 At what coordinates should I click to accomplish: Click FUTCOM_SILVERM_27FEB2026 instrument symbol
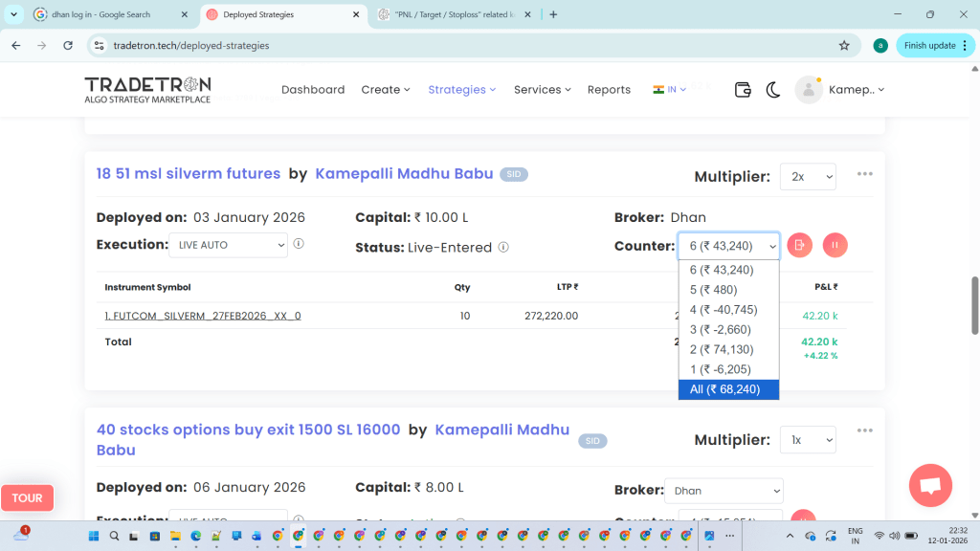pos(203,316)
